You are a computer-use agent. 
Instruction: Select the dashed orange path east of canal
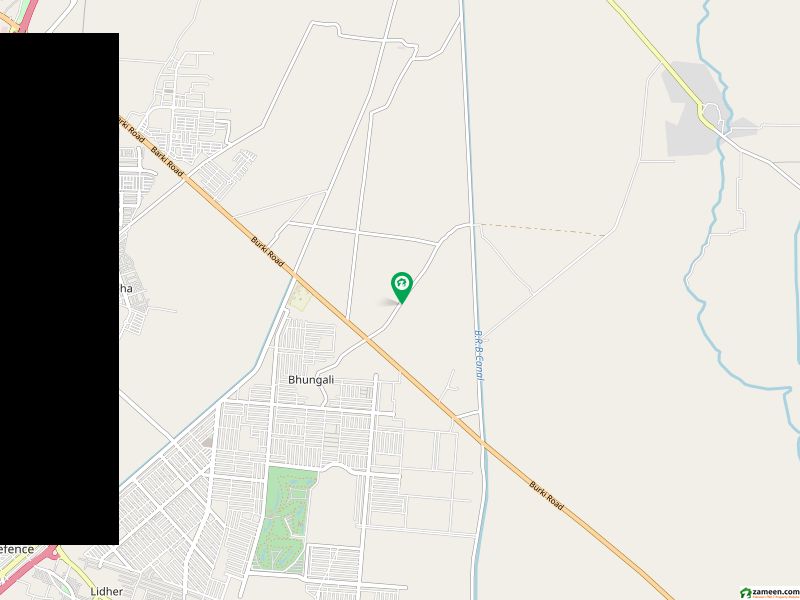(x=543, y=230)
